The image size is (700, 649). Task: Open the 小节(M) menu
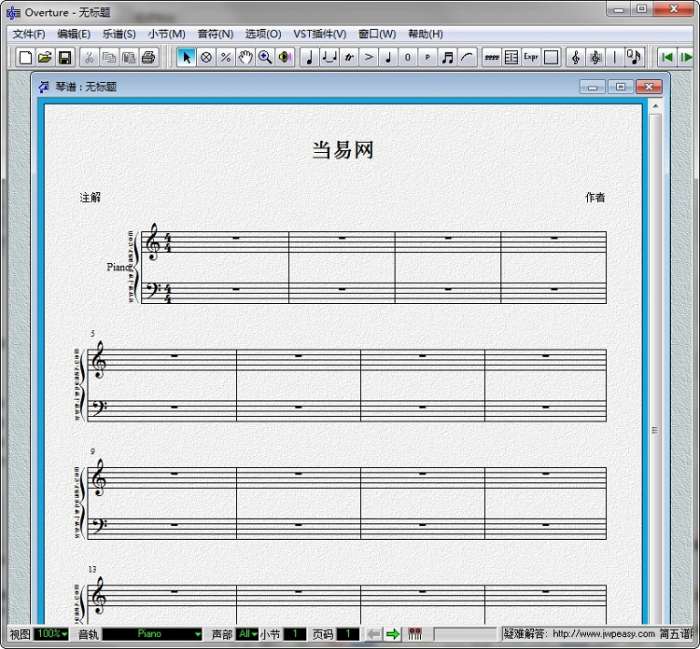167,34
